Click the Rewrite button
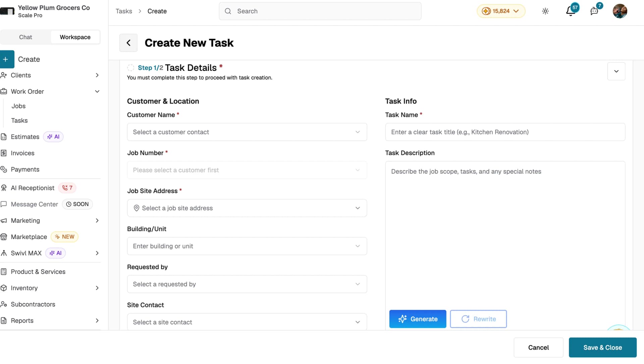The image size is (644, 364). tap(478, 319)
